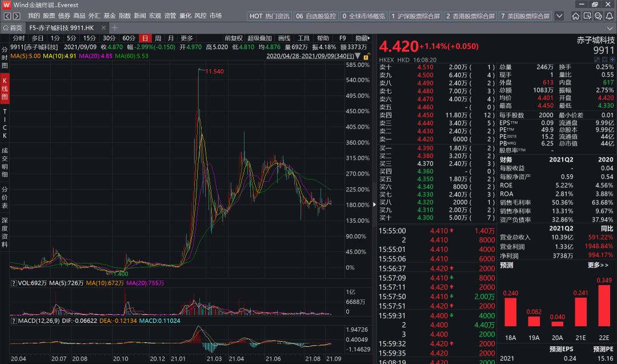This screenshot has width=617, height=364.
Task: Open the 股票 menu
Action: (x=49, y=16)
